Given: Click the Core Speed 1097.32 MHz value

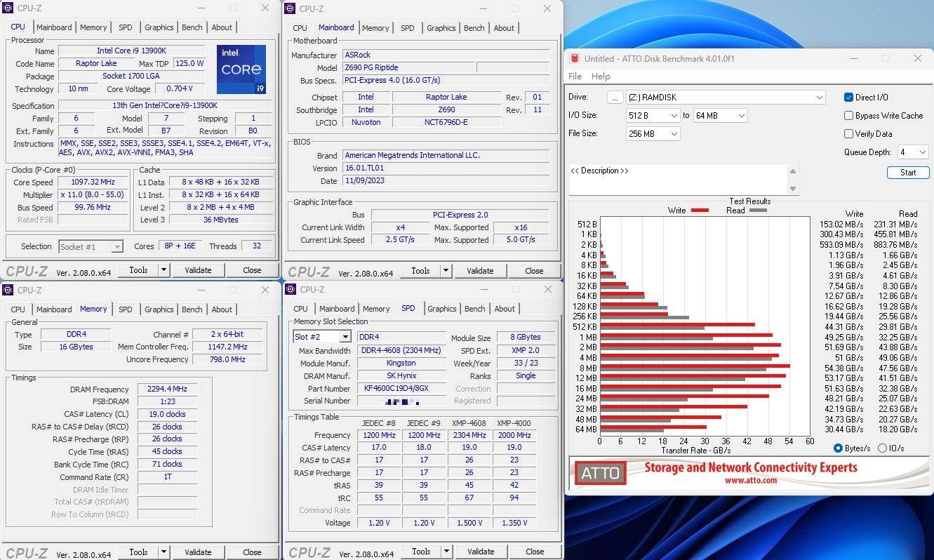Looking at the screenshot, I should tap(93, 182).
